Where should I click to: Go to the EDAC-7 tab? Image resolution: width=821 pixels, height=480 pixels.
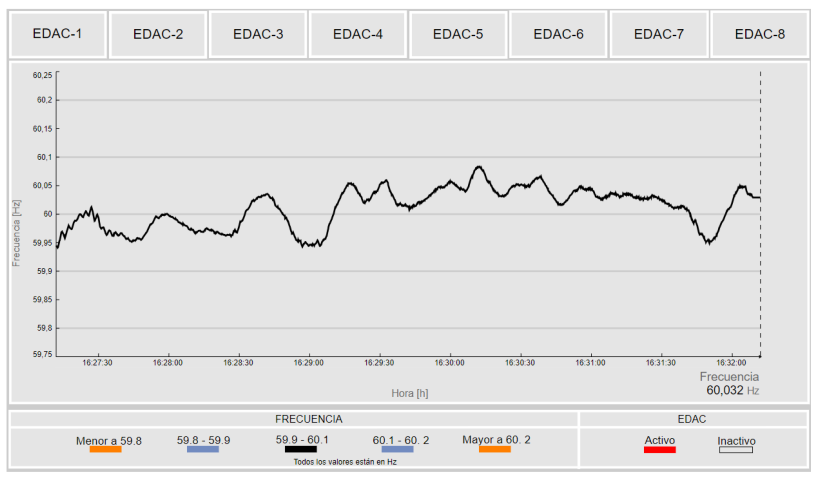(x=659, y=34)
